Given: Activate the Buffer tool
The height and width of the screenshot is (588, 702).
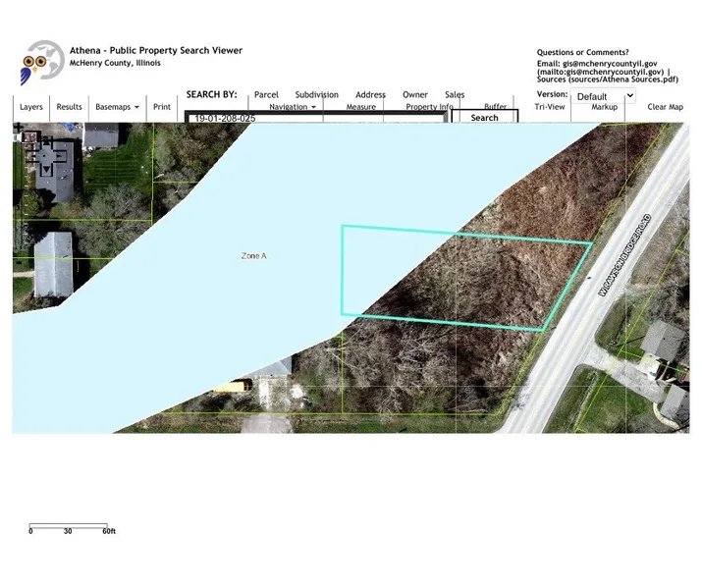Looking at the screenshot, I should (495, 107).
